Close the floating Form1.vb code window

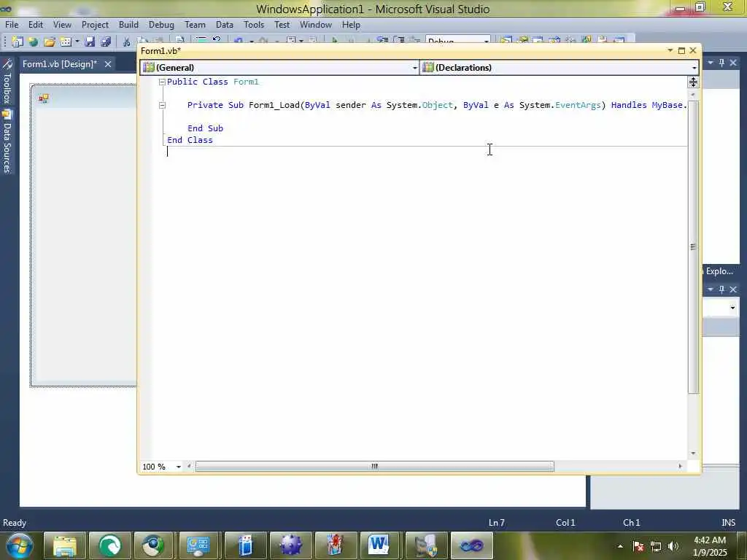point(693,50)
